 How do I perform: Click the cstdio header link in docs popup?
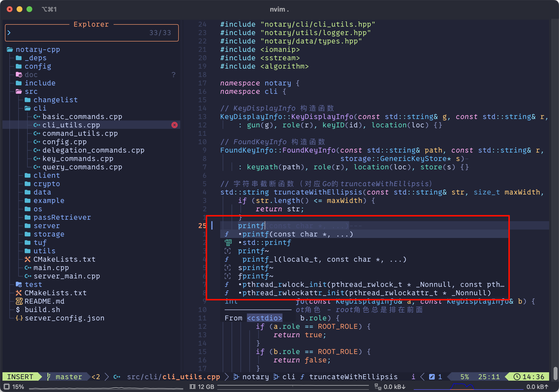264,318
